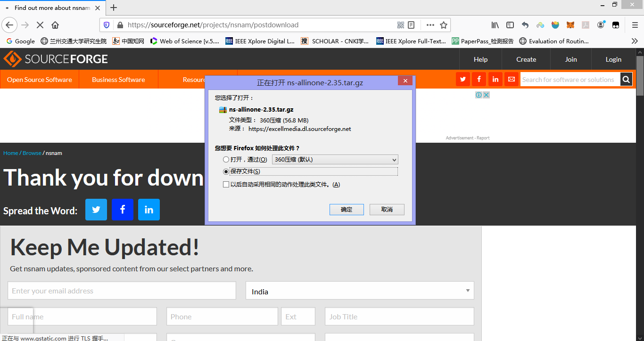Toggle Reader Mode in the address bar
The image size is (644, 341).
coord(412,24)
